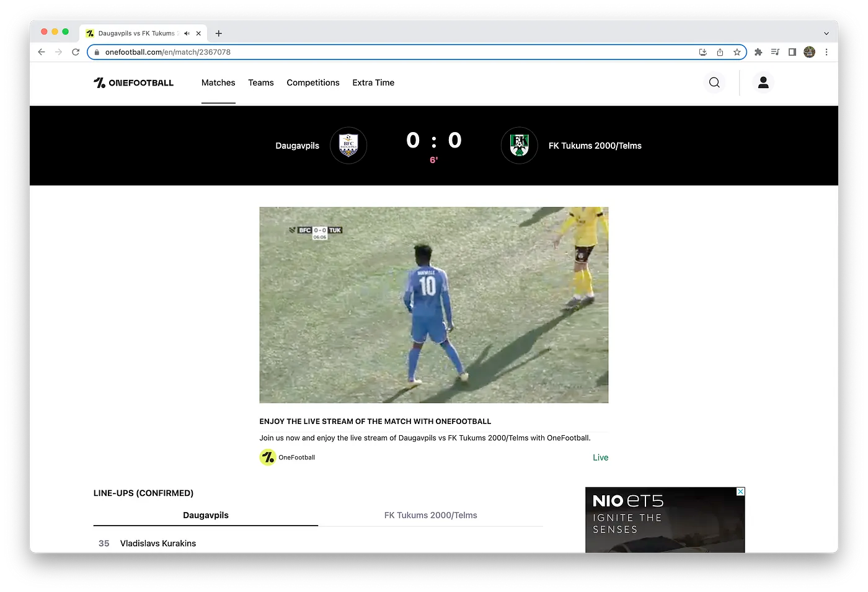Toggle the browser side panel
This screenshot has height=592, width=868.
(x=792, y=52)
